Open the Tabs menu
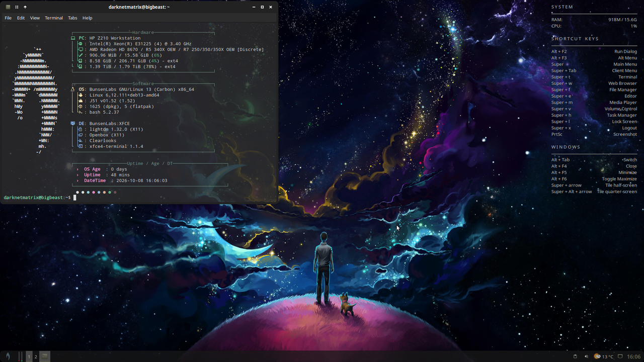Image resolution: width=644 pixels, height=362 pixels. point(72,18)
